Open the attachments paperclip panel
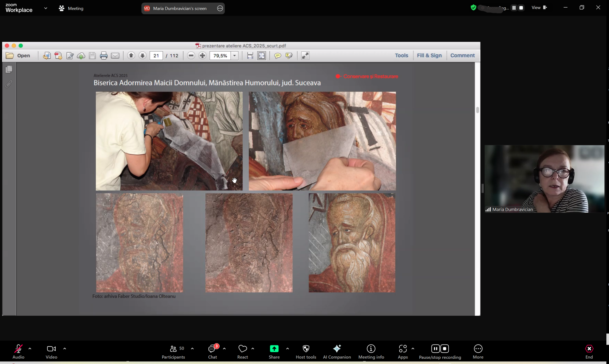Screen dimensions: 609x364 9,84
